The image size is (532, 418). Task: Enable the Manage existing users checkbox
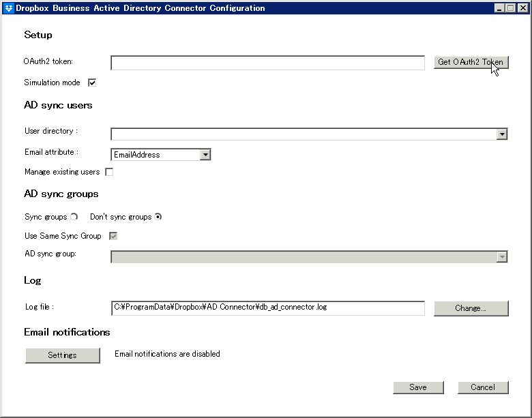click(x=109, y=172)
